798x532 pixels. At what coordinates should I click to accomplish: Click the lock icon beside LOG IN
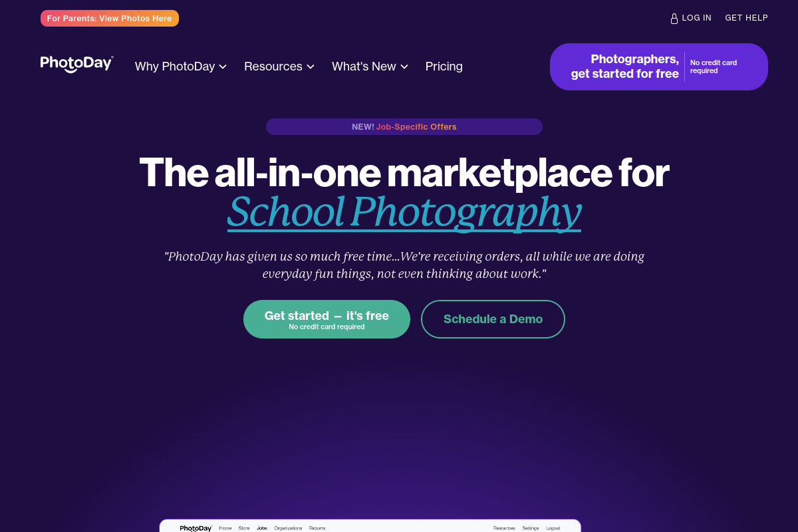(674, 19)
